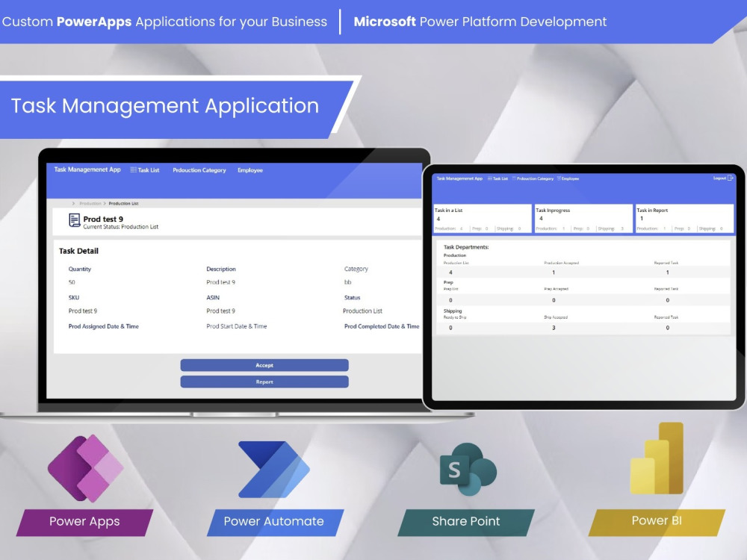Screen dimensions: 747x560
Task: Click the SharePoint S logo
Action: 468,469
